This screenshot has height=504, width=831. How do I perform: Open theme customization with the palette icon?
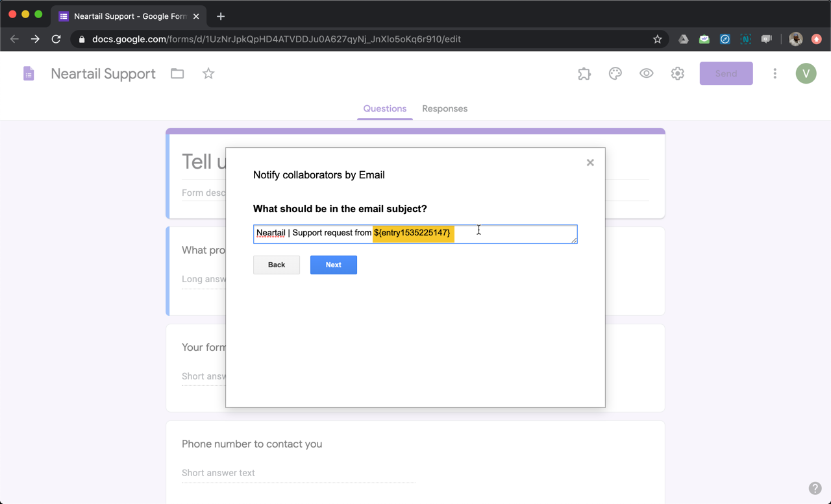pos(615,73)
